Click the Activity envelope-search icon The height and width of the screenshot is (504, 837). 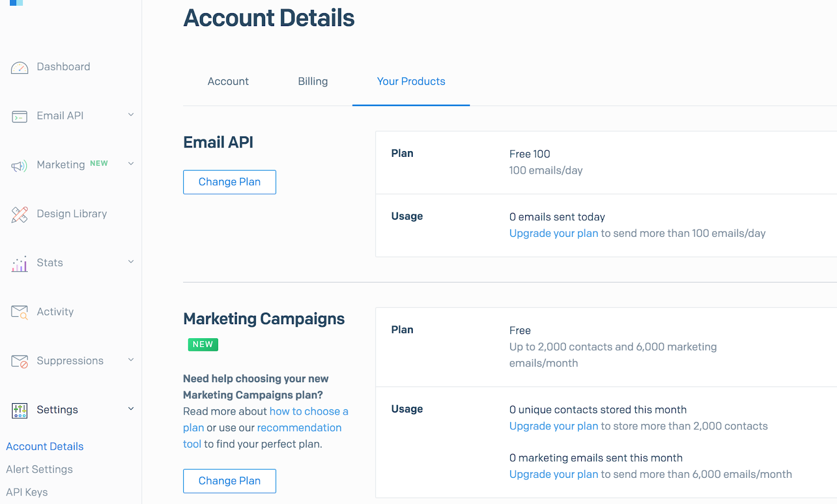(x=19, y=313)
